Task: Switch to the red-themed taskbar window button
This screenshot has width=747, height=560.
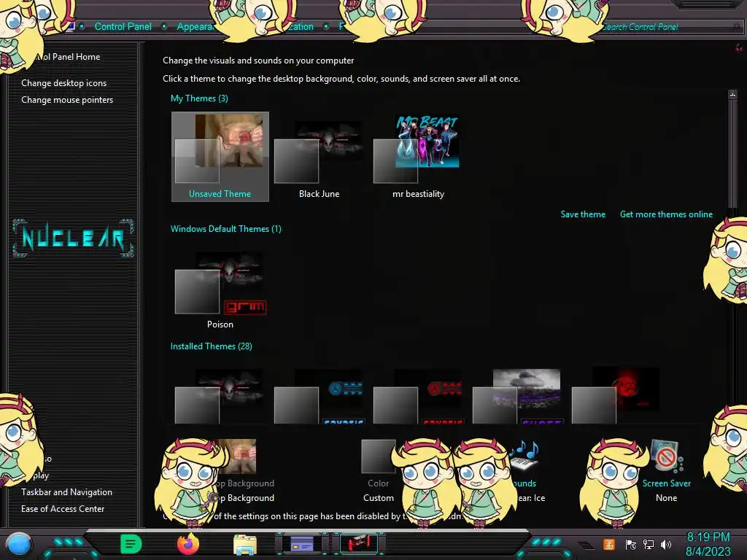Action: coord(359,543)
